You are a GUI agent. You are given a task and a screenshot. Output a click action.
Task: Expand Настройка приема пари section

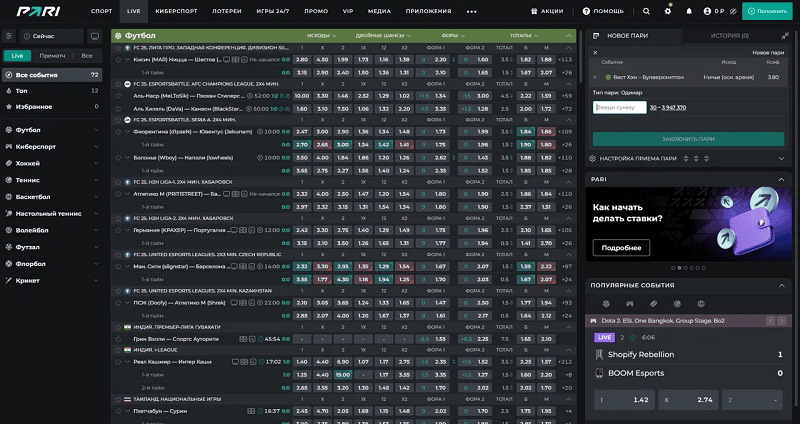[781, 159]
